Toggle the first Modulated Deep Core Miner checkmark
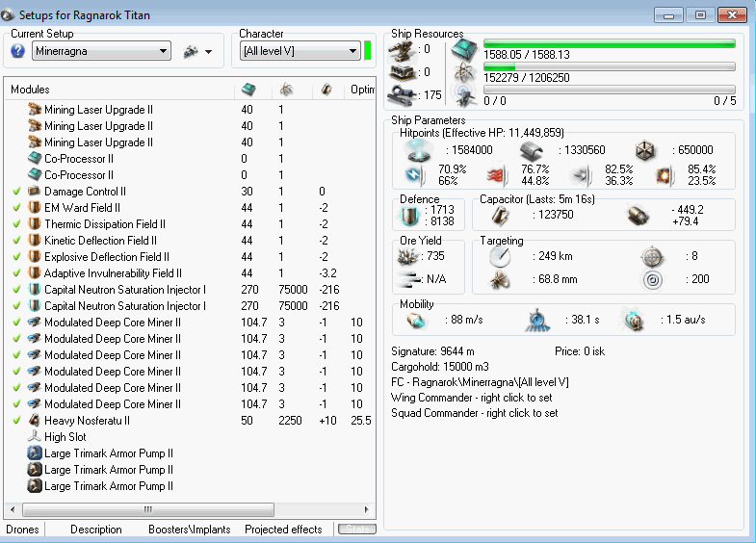This screenshot has width=756, height=543. click(17, 323)
